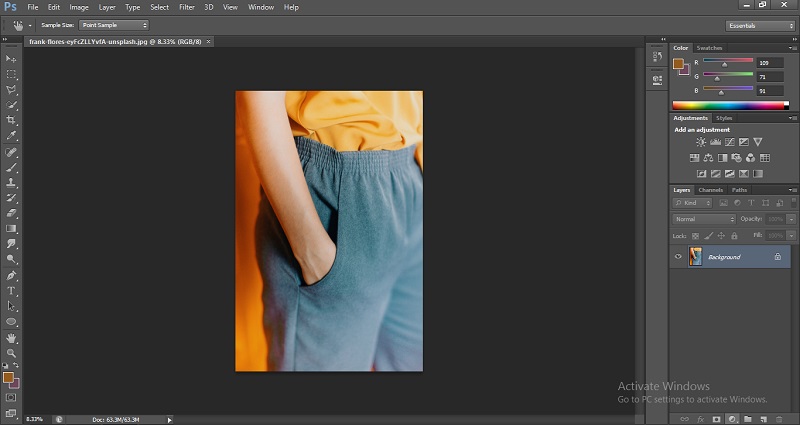Viewport: 800px width, 425px height.
Task: Select the Gradient tool
Action: (11, 229)
